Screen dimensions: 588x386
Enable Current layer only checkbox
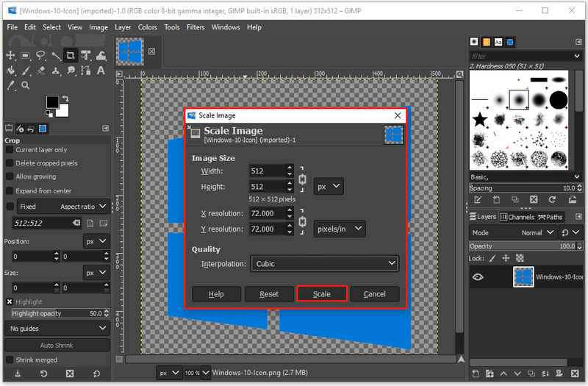(x=10, y=150)
